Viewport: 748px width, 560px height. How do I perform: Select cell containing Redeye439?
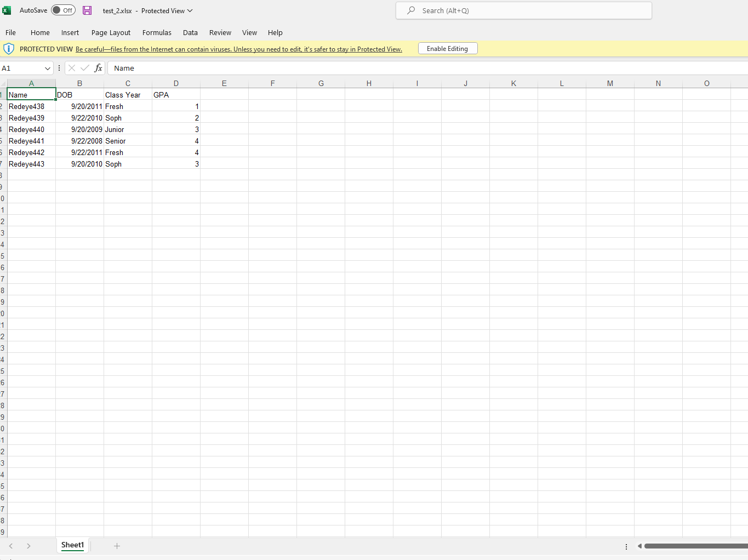31,117
